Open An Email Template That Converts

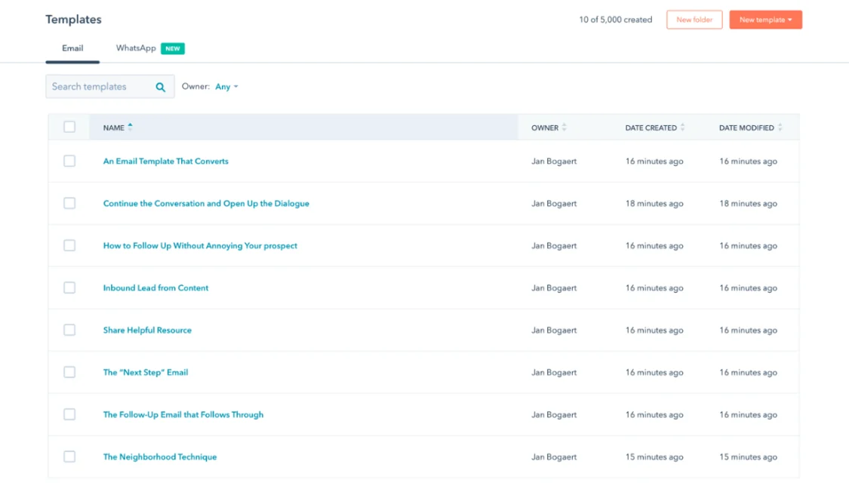click(x=165, y=161)
